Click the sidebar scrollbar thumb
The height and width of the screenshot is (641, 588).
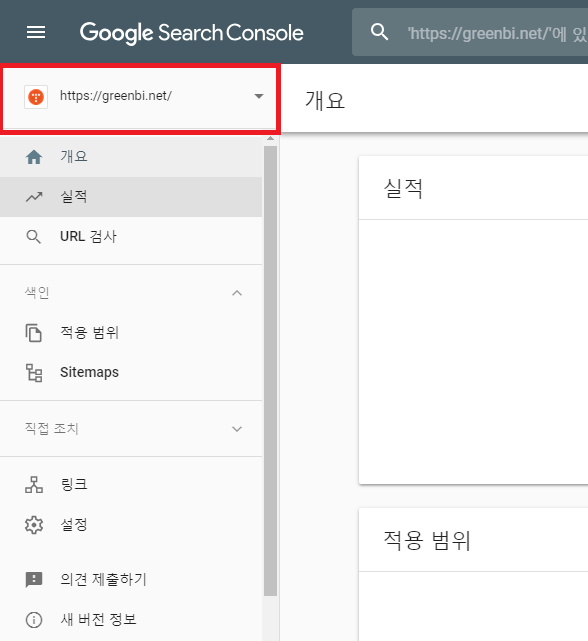270,371
